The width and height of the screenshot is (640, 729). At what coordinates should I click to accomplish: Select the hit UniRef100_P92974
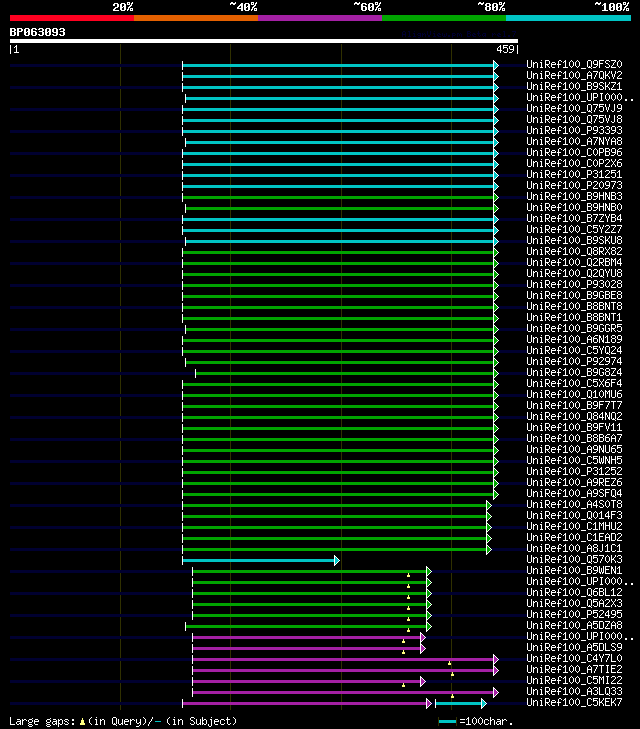[x=574, y=362]
